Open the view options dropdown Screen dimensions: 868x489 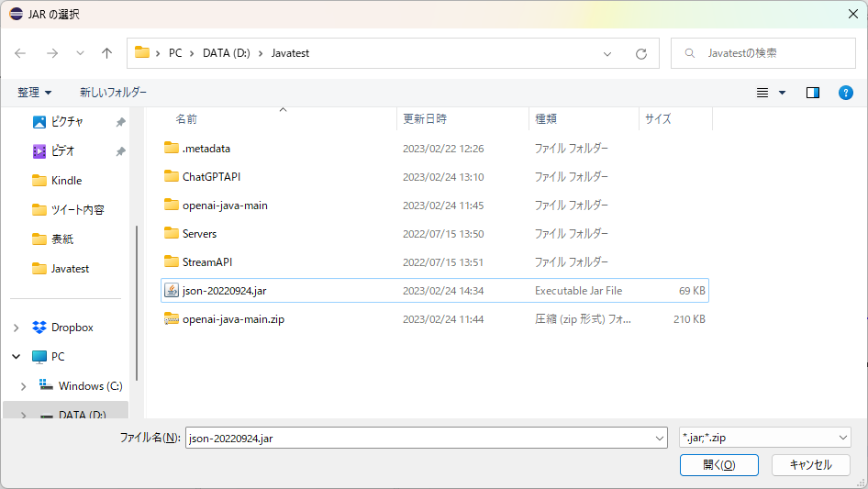(x=771, y=93)
